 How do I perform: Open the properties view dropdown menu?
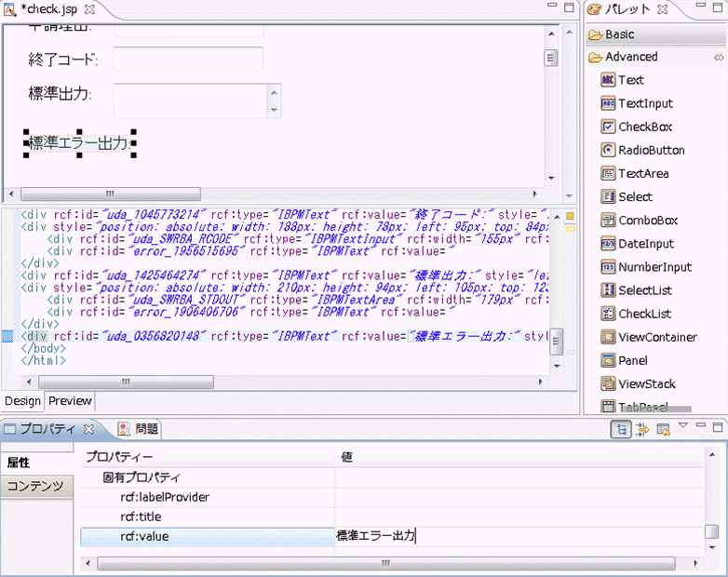(683, 427)
